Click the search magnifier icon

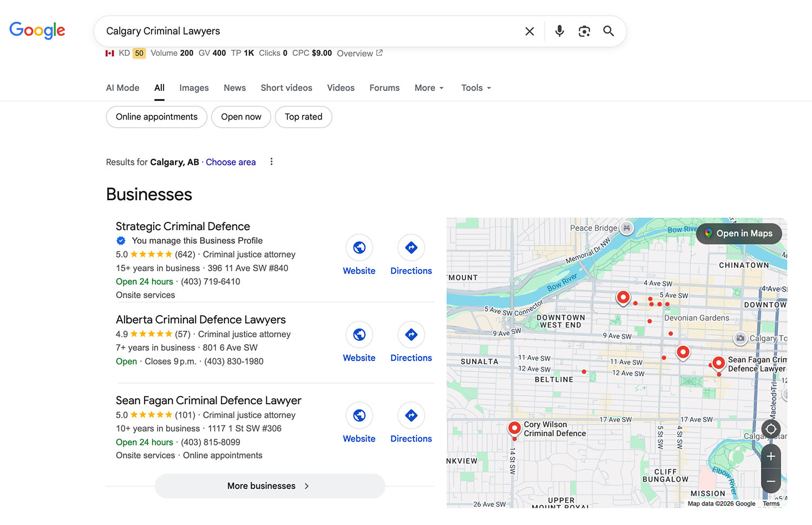(x=608, y=31)
